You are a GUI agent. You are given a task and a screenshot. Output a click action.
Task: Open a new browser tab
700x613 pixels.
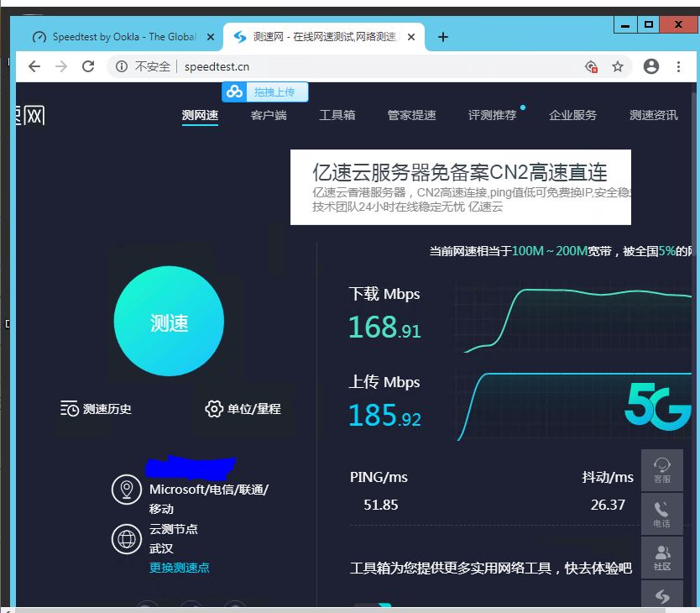[x=443, y=37]
